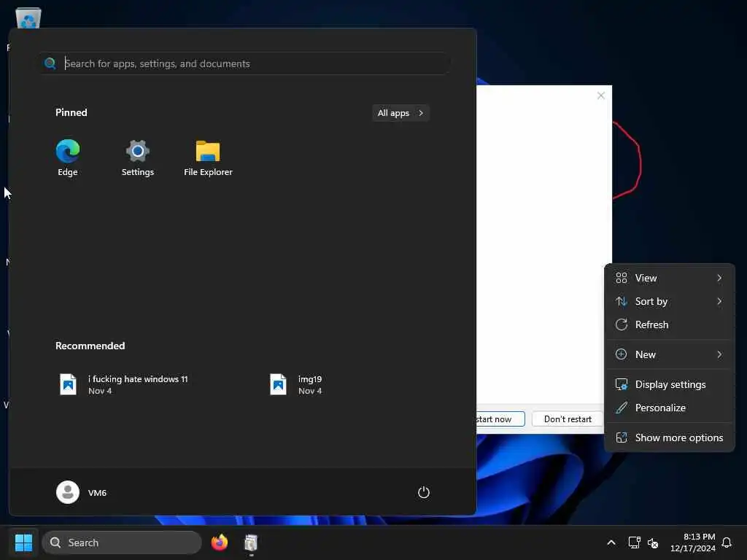747x560 pixels.
Task: Click the All apps button
Action: click(x=400, y=113)
